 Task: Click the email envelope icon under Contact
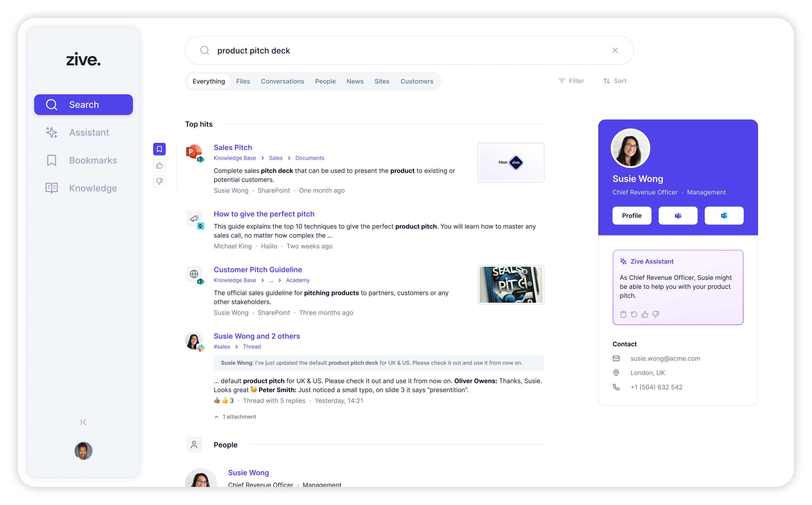click(x=616, y=358)
